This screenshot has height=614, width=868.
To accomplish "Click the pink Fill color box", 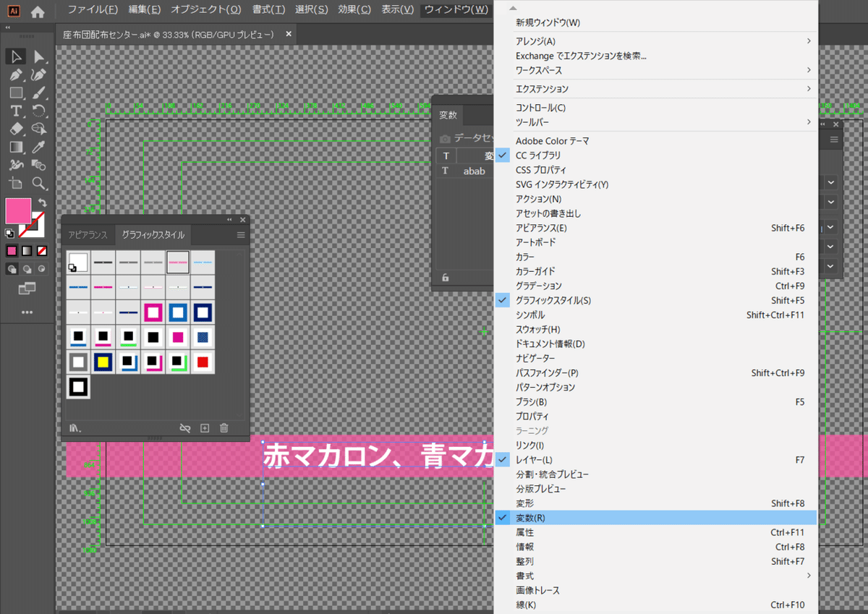I will pos(18,211).
